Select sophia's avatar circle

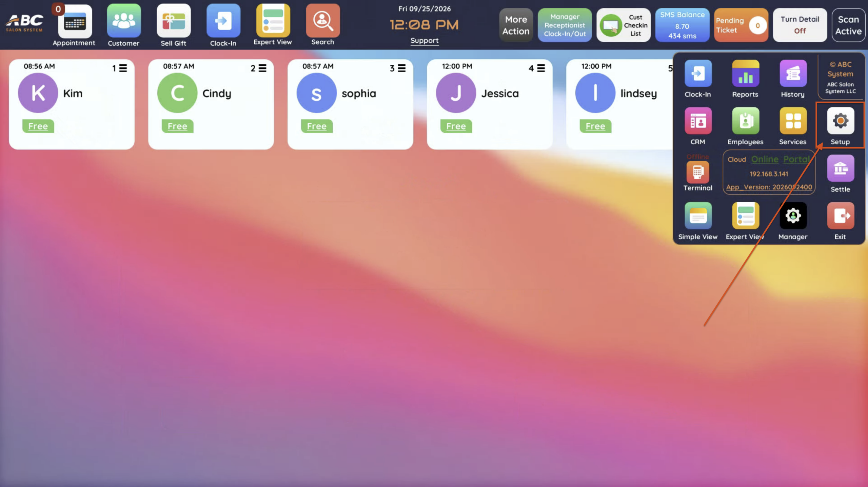(316, 93)
